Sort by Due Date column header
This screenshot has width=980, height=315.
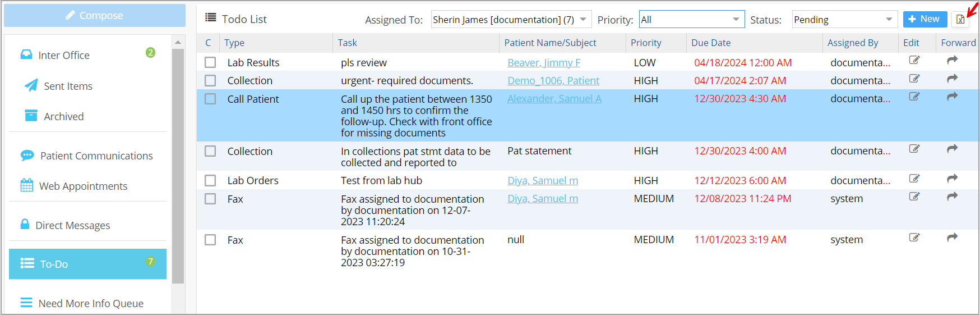tap(711, 43)
